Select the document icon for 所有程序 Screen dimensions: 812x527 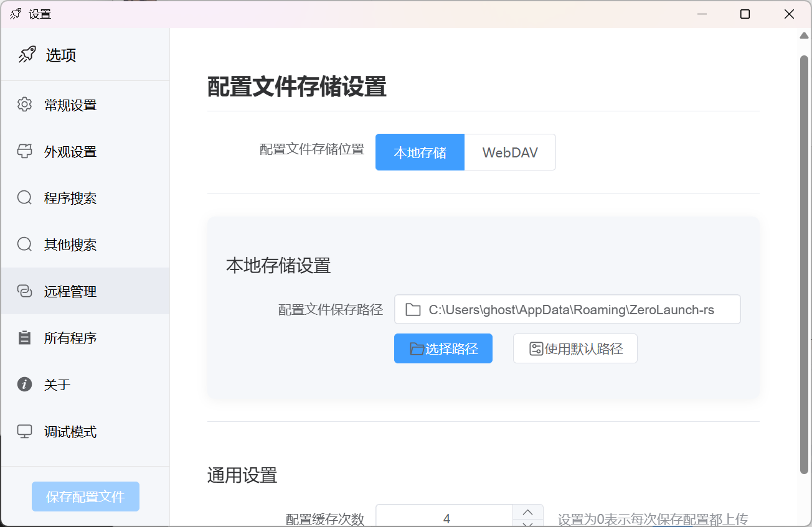(24, 338)
